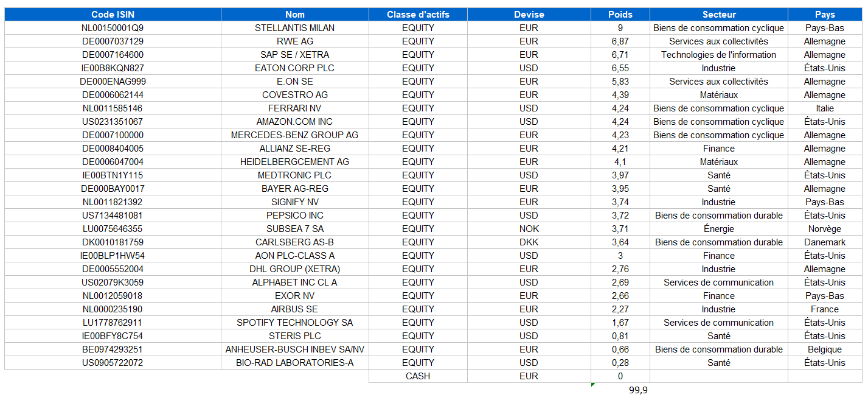Screen dimensions: 868x400
Task: Select the SAP SE / XETRA cell
Action: [295, 55]
